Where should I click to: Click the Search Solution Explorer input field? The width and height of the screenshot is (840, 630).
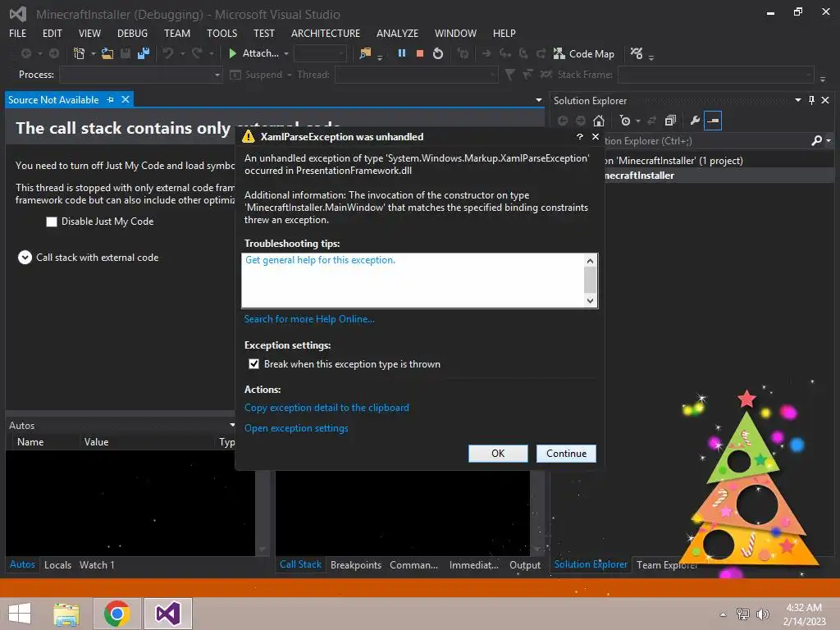click(x=706, y=141)
